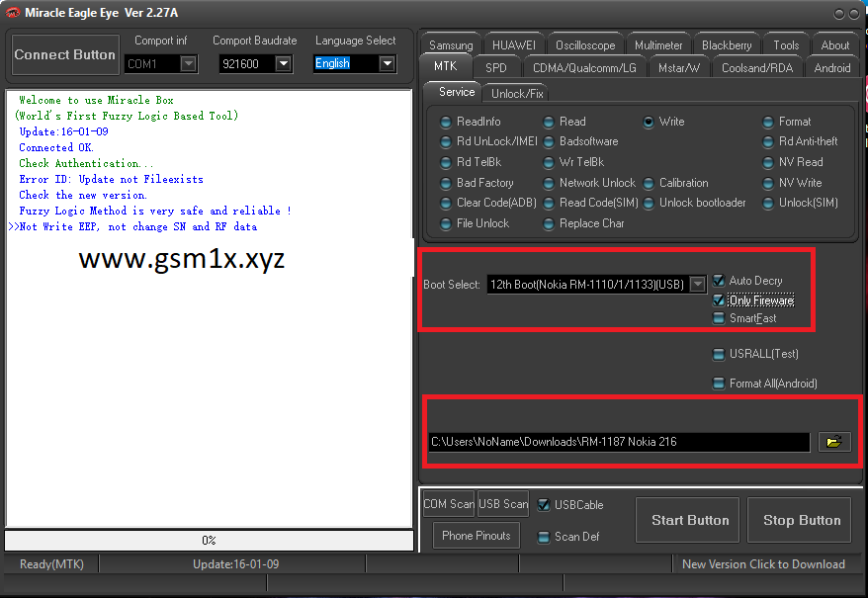Viewport: 868px width, 598px height.
Task: Uncheck the Auto Decry checkbox
Action: tap(719, 281)
